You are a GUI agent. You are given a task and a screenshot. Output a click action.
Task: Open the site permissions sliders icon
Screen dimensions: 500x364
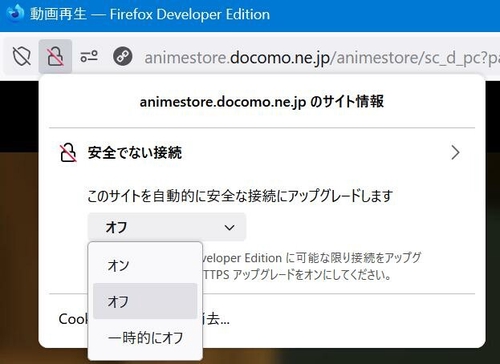pyautogui.click(x=89, y=56)
